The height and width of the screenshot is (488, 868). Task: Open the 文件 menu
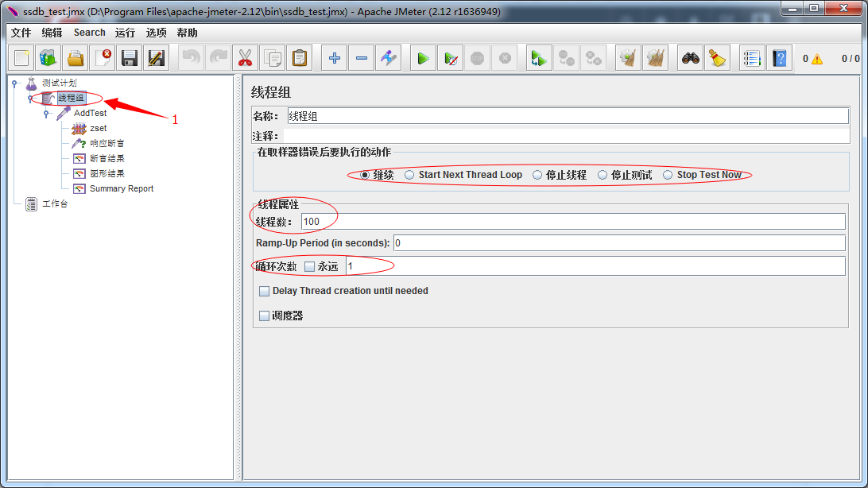pos(21,33)
